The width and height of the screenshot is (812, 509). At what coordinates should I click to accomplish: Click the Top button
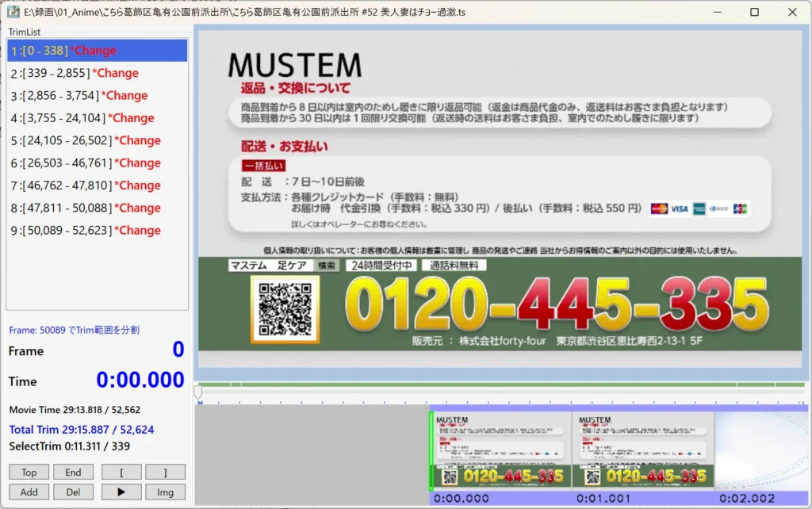click(x=29, y=472)
